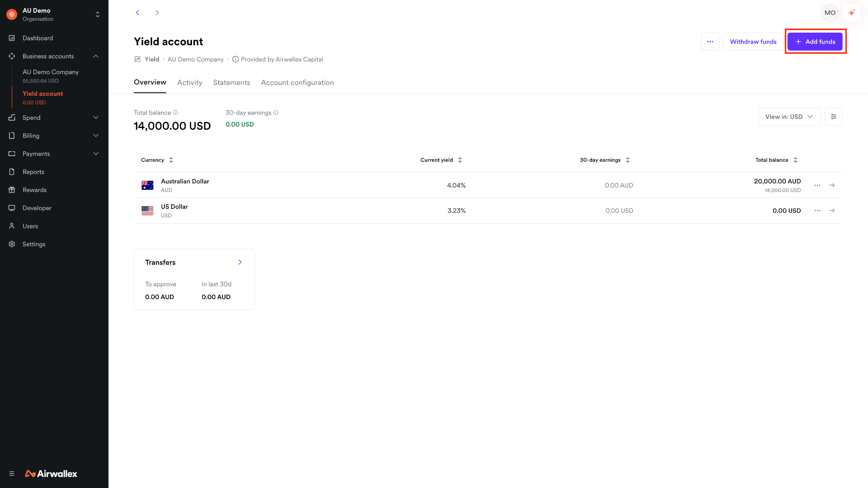Click the Transfers card title
The height and width of the screenshot is (488, 868).
(x=160, y=262)
